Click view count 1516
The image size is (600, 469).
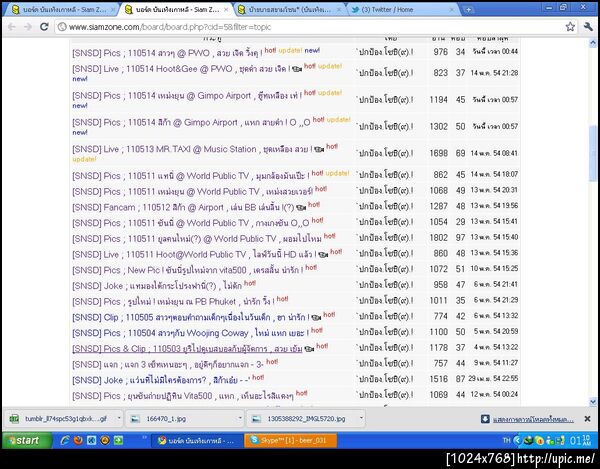click(x=439, y=379)
